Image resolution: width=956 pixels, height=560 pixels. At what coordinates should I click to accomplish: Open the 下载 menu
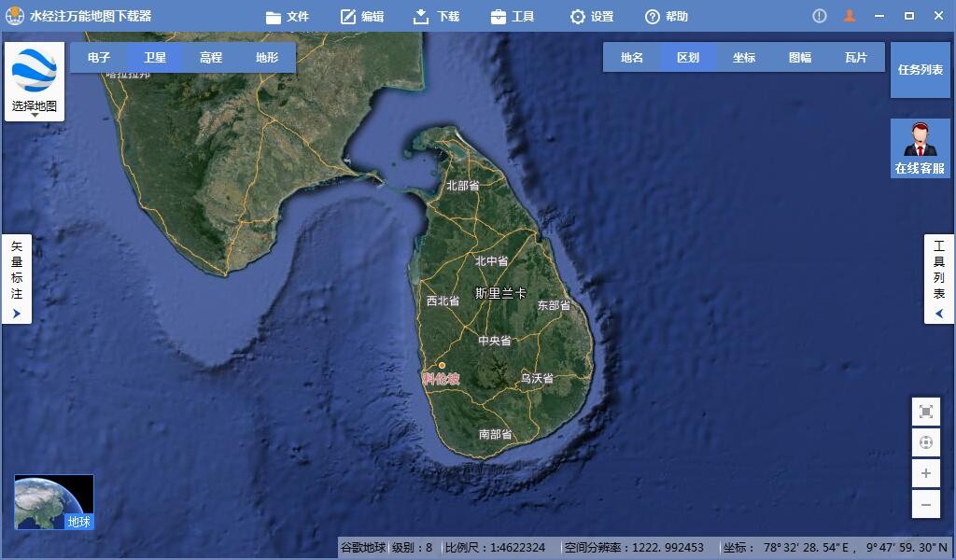click(x=436, y=16)
